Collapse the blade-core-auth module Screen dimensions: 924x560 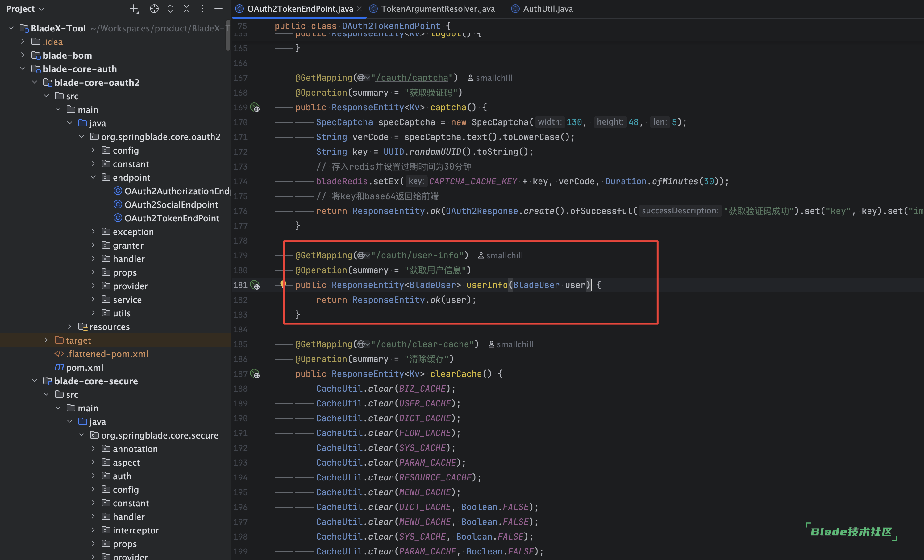(23, 69)
